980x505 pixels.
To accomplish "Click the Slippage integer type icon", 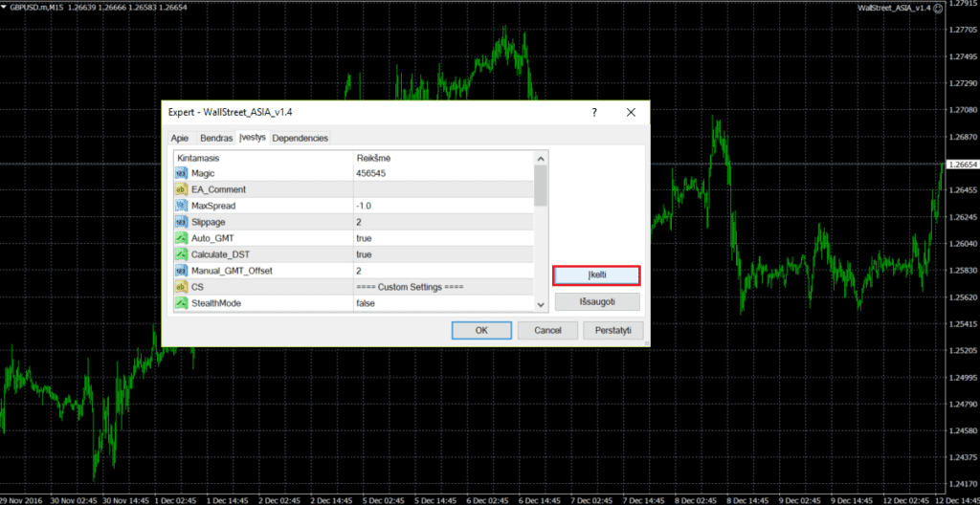I will click(181, 222).
